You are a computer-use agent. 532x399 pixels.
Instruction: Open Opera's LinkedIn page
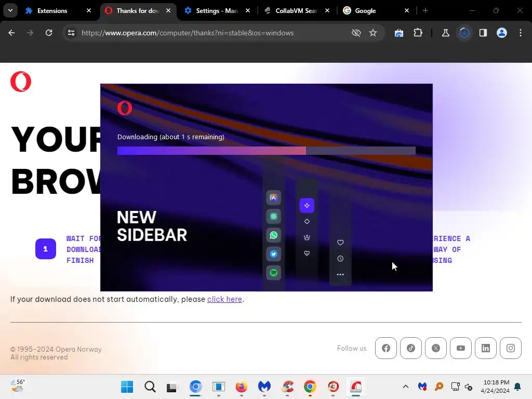click(486, 348)
